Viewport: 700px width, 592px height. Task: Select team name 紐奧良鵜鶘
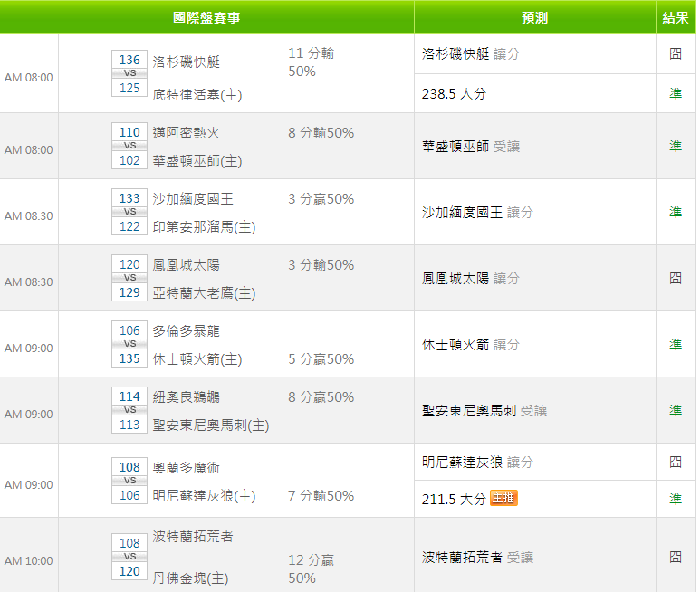(x=187, y=396)
